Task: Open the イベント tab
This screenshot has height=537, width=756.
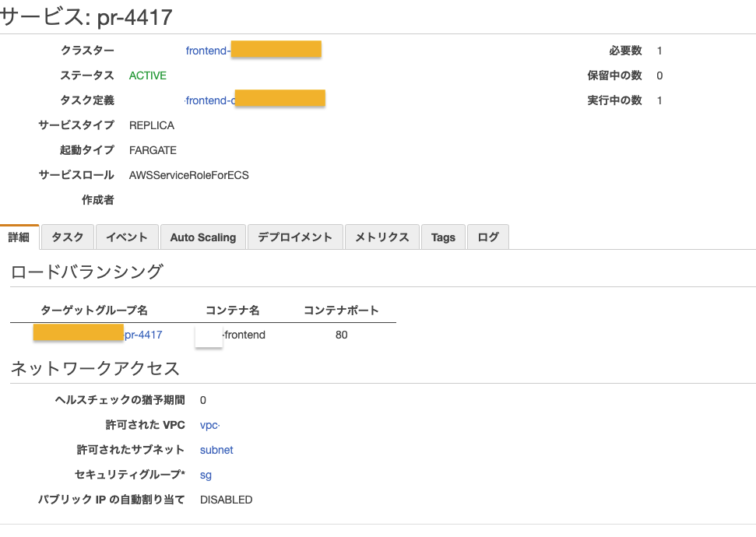Action: click(x=126, y=237)
